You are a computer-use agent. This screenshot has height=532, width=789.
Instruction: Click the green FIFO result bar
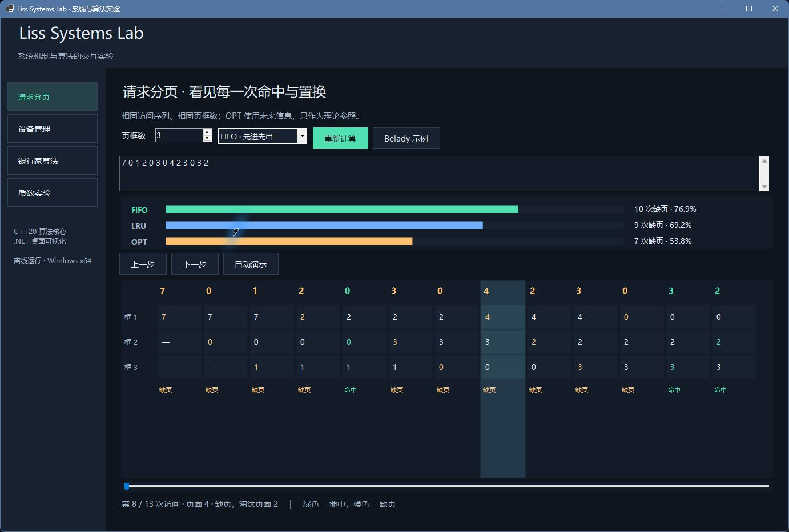point(342,209)
